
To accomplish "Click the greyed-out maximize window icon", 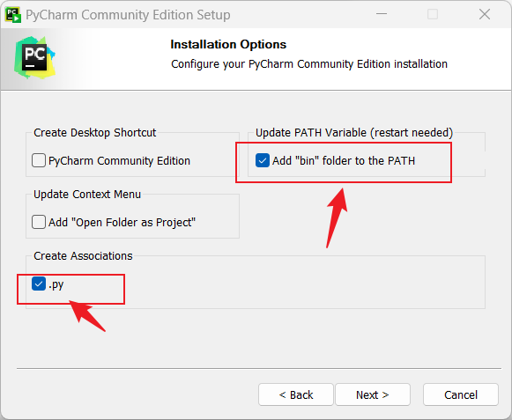I will pyautogui.click(x=433, y=14).
